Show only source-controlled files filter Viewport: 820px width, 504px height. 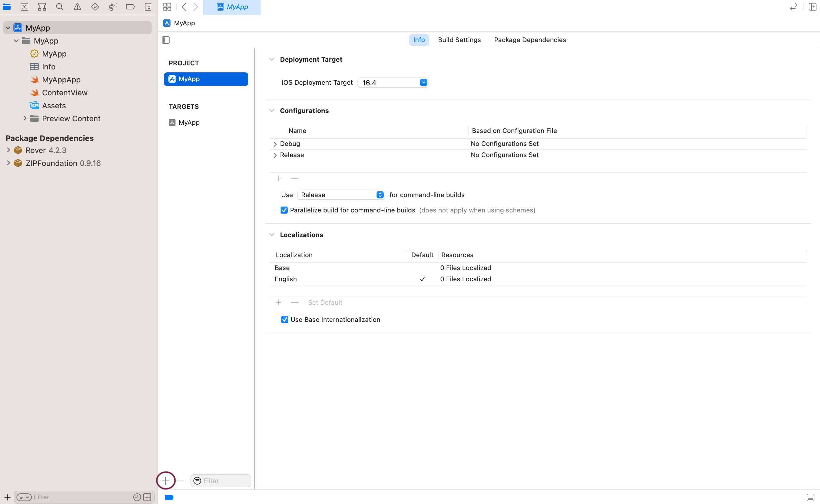pyautogui.click(x=147, y=497)
